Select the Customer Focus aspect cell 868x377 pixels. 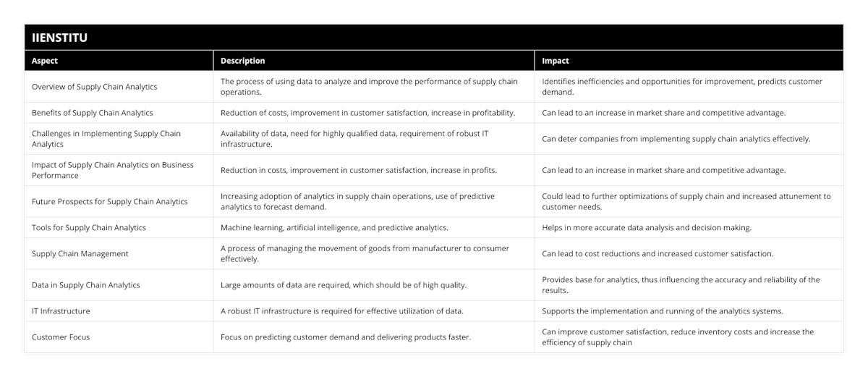(59, 337)
